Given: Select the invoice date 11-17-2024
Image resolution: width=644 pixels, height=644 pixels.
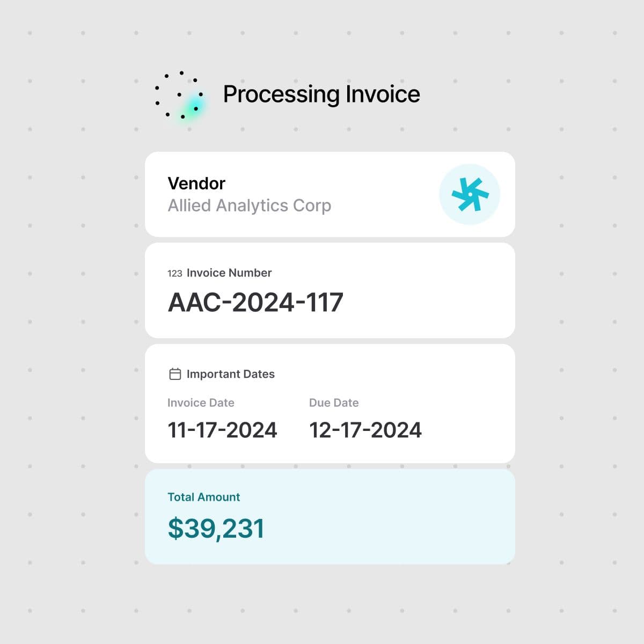Looking at the screenshot, I should (222, 430).
